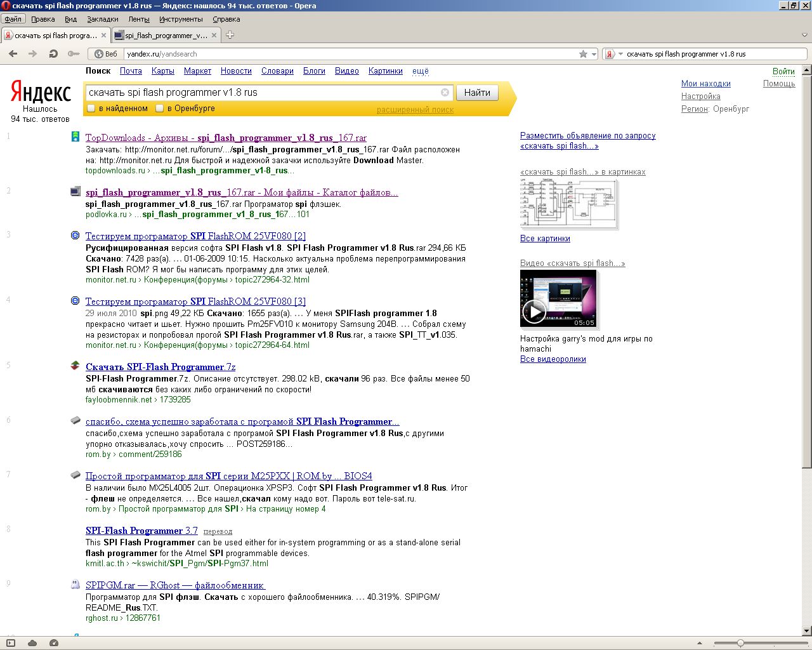Open the Видео link
This screenshot has height=650, width=812.
[347, 71]
